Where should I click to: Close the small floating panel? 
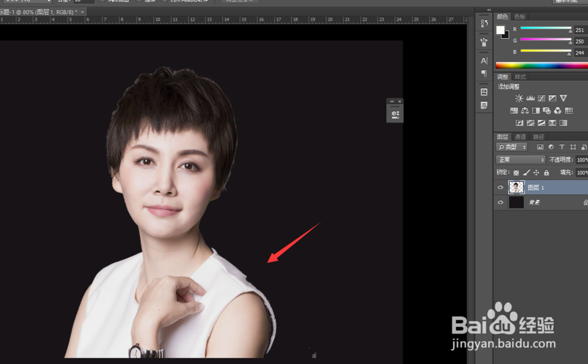tap(400, 101)
